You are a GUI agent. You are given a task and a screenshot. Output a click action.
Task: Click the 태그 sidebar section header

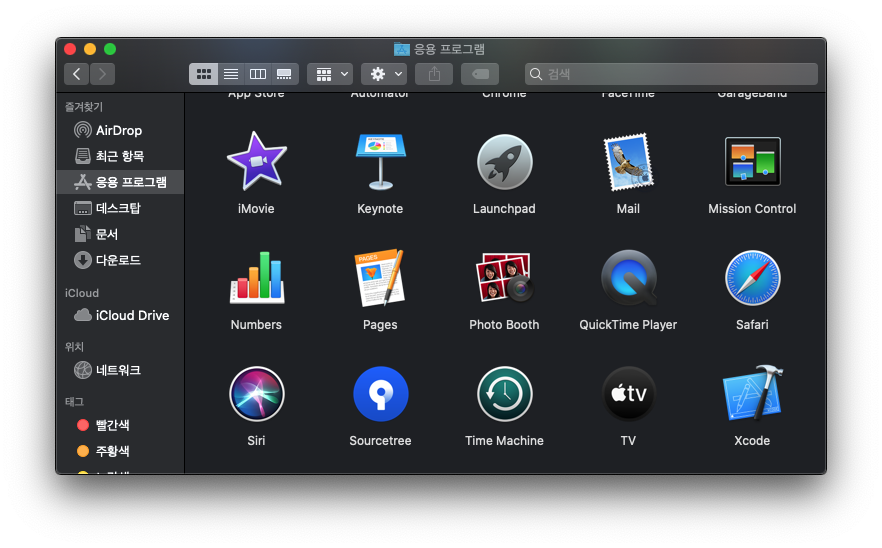click(74, 402)
